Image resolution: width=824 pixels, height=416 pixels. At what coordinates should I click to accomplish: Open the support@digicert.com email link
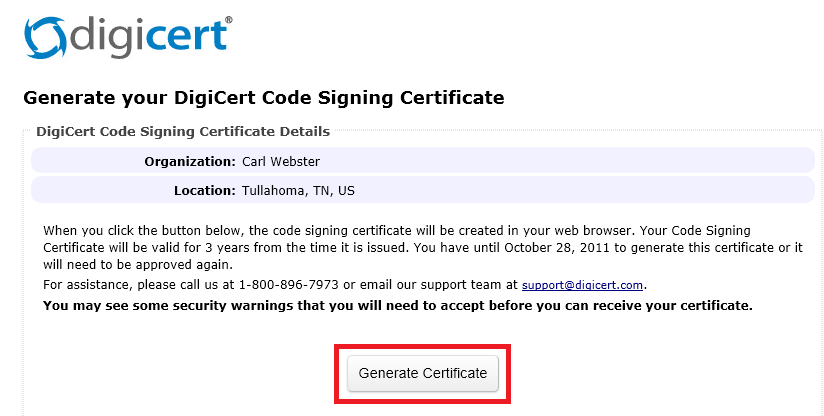coord(583,285)
